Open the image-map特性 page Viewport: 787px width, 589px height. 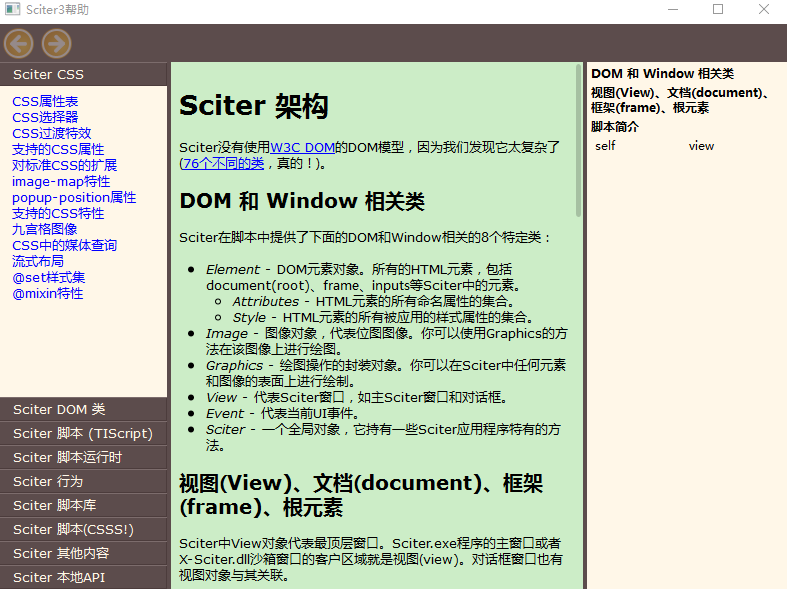pos(61,182)
